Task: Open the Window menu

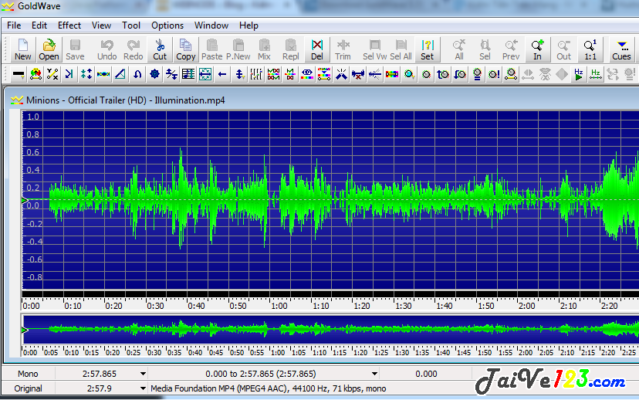Action: (x=211, y=25)
